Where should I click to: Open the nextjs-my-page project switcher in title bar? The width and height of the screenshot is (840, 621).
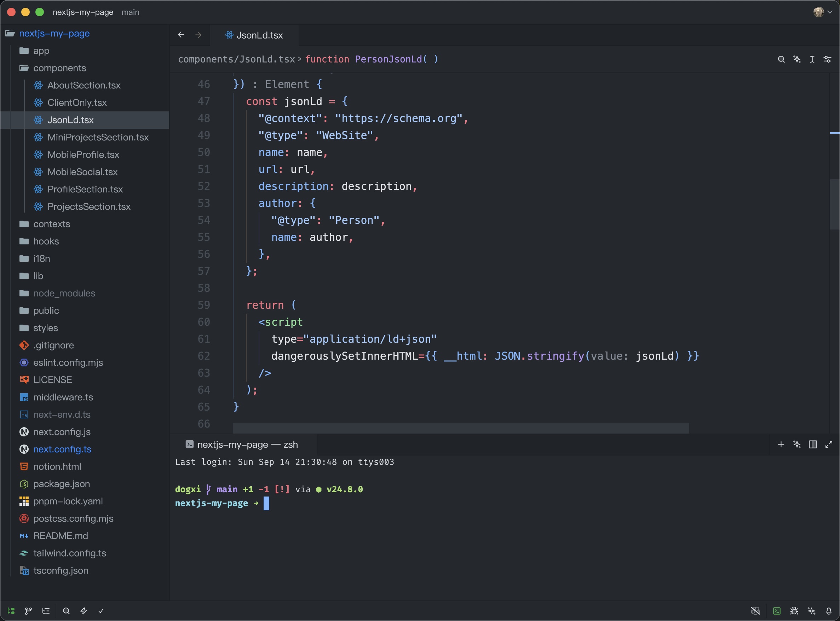point(83,12)
